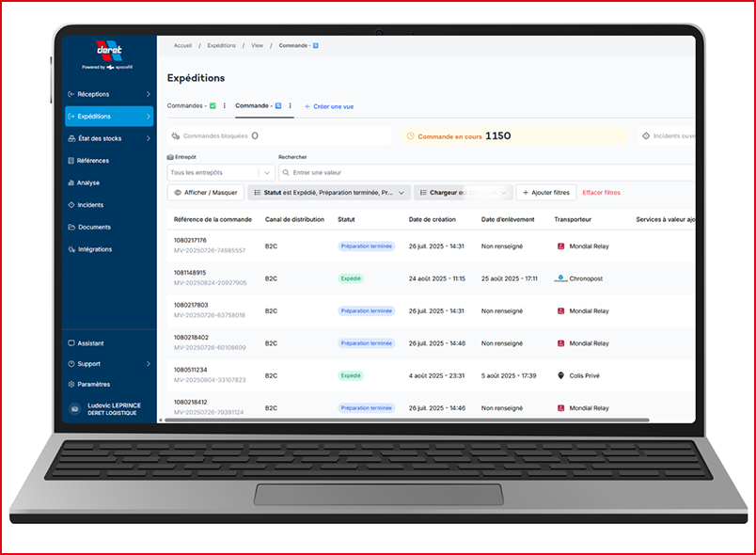Screen dimensions: 756x555
Task: Open Intégrations in the sidebar
Action: click(94, 249)
